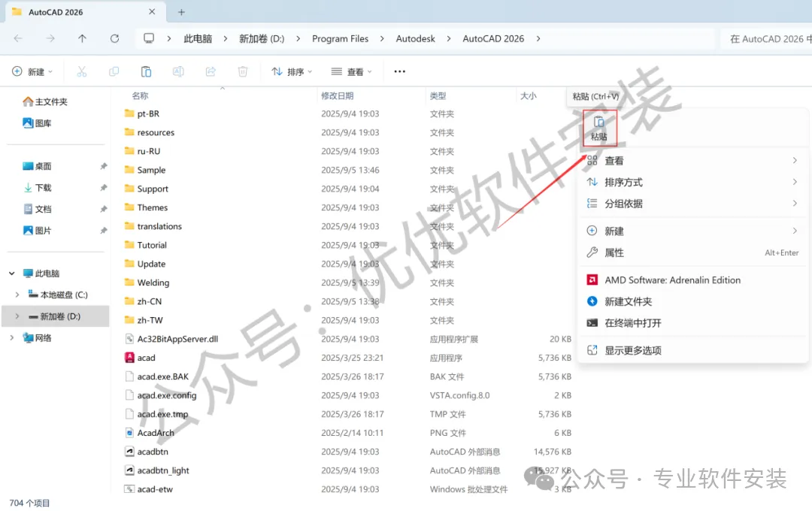
Task: Open the three-dot more options menu
Action: coord(399,71)
